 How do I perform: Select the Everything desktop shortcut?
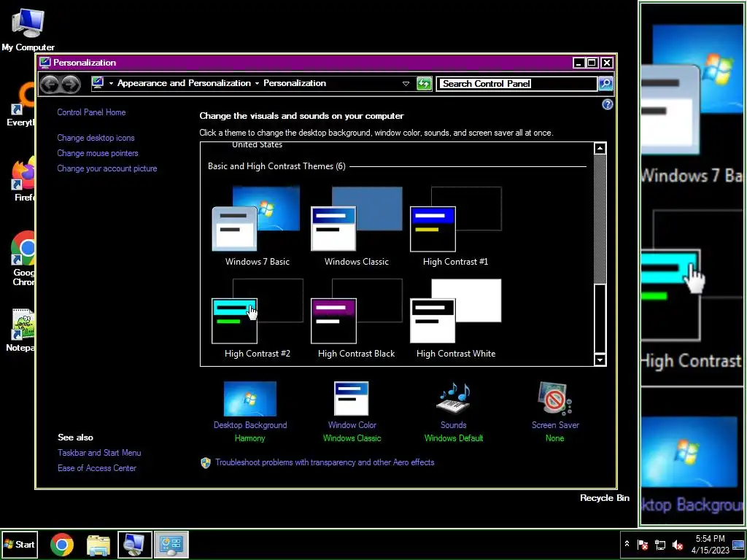tap(21, 105)
